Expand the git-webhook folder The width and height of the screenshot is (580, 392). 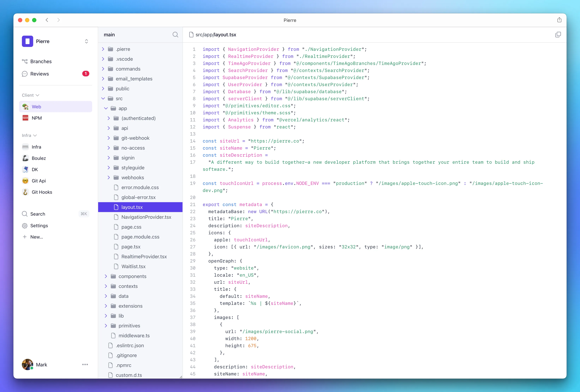click(x=109, y=138)
